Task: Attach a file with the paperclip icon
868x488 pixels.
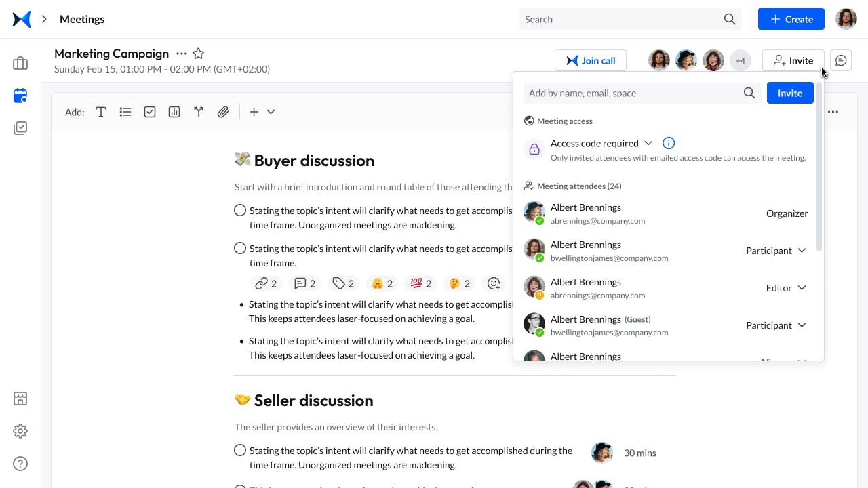Action: pyautogui.click(x=223, y=112)
